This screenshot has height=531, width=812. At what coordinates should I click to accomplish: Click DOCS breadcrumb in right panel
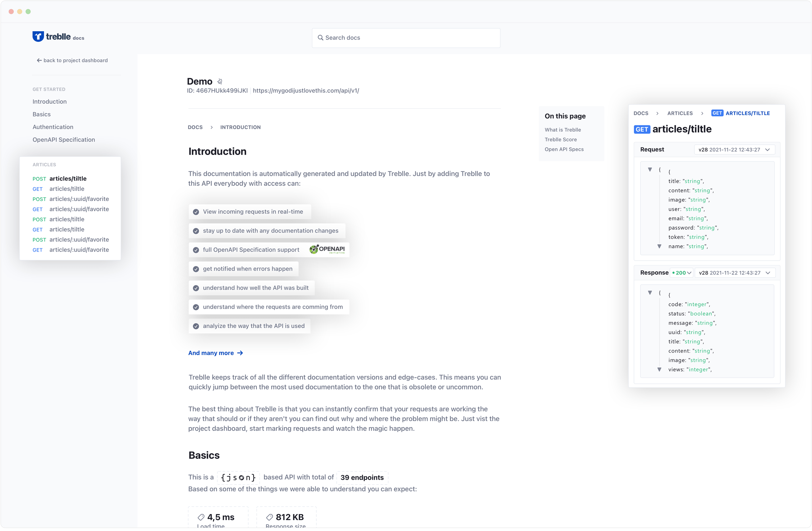pos(641,113)
